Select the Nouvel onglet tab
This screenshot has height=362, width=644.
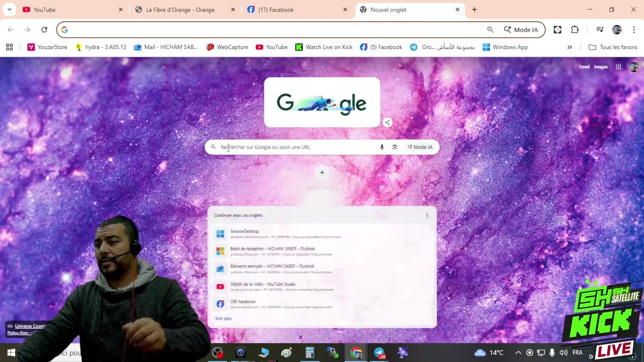(410, 10)
